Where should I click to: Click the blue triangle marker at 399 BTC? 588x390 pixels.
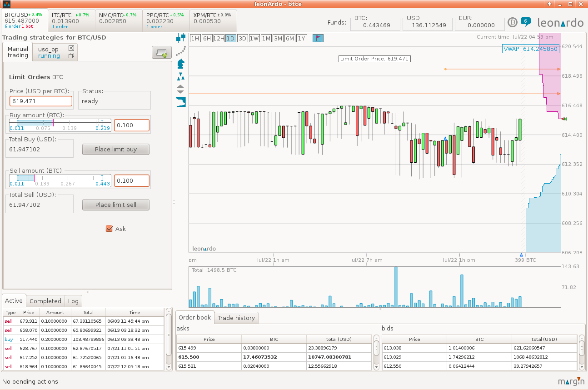click(x=522, y=255)
